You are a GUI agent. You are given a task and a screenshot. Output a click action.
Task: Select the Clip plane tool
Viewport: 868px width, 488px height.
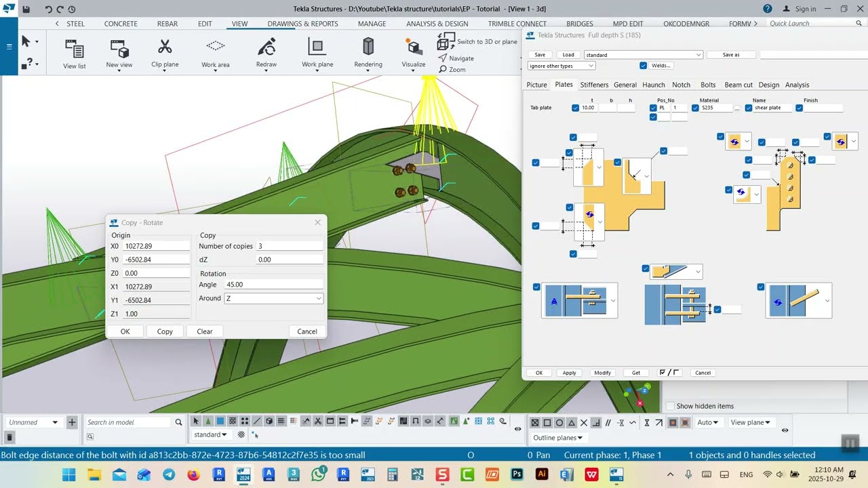165,54
